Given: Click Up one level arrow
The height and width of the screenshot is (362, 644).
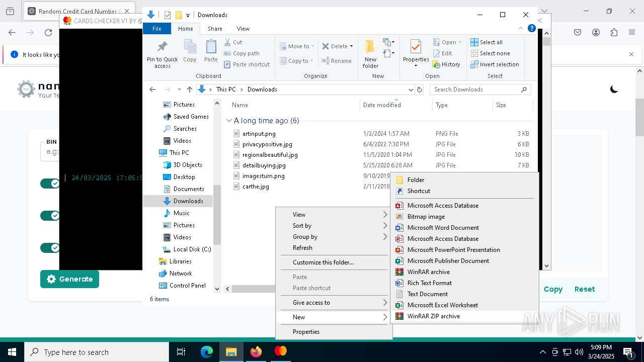Looking at the screenshot, I should pos(190,89).
